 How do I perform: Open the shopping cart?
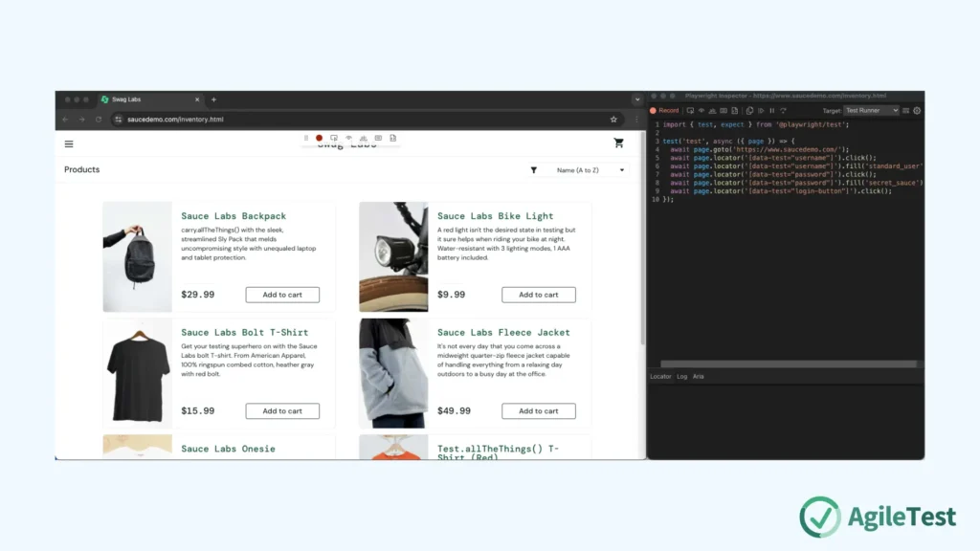(619, 143)
